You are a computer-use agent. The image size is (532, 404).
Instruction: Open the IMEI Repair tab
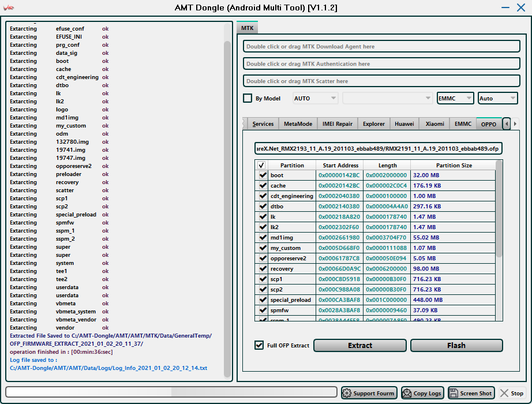pyautogui.click(x=337, y=124)
